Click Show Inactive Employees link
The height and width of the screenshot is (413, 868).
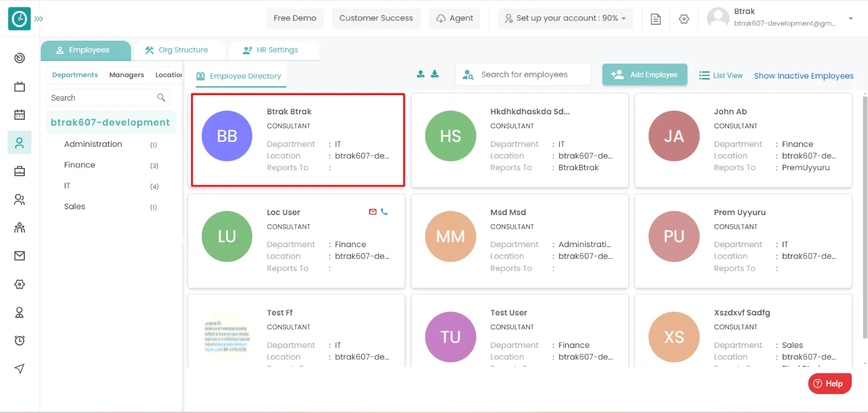point(803,76)
